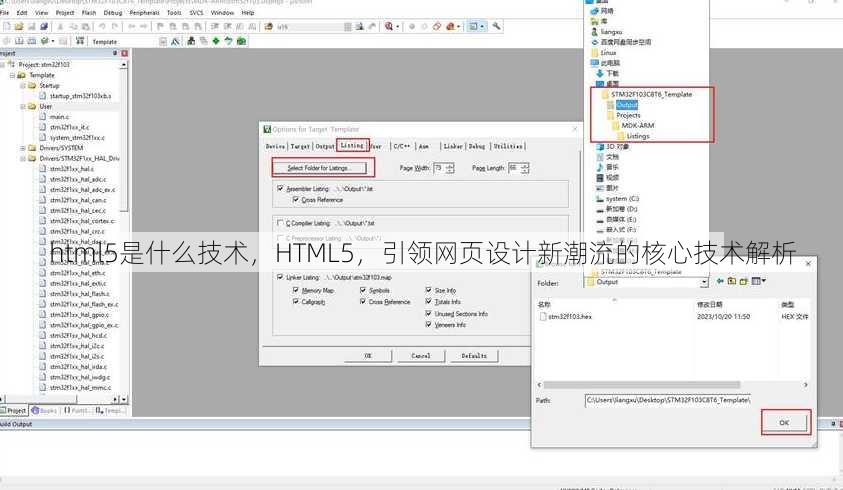The height and width of the screenshot is (490, 843).
Task: Click the Manage Project Items icon
Action: [191, 41]
